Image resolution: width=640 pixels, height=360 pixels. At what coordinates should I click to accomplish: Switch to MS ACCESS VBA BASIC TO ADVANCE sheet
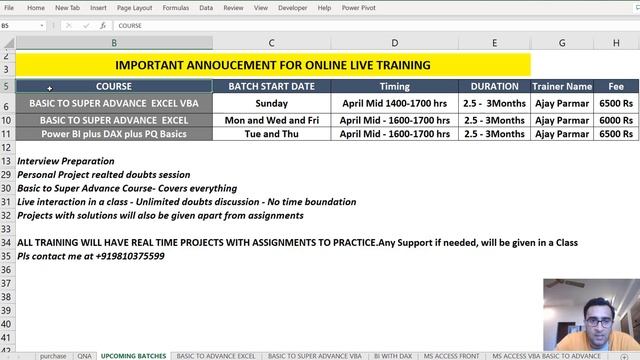(546, 356)
